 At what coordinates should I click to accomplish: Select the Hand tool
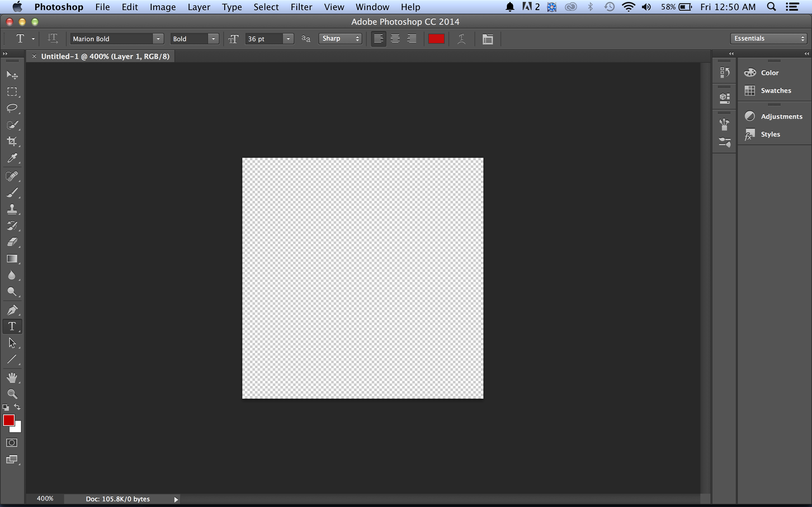(x=12, y=378)
